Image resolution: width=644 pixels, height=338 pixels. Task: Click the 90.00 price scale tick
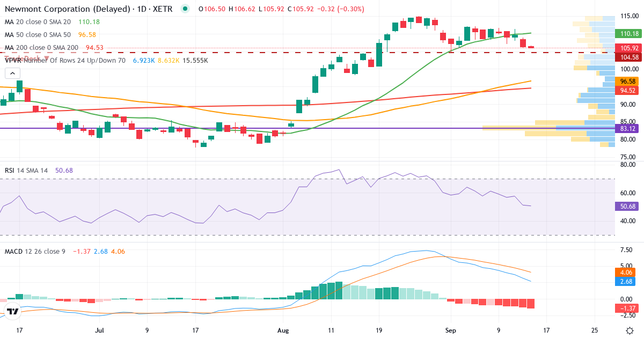[628, 105]
